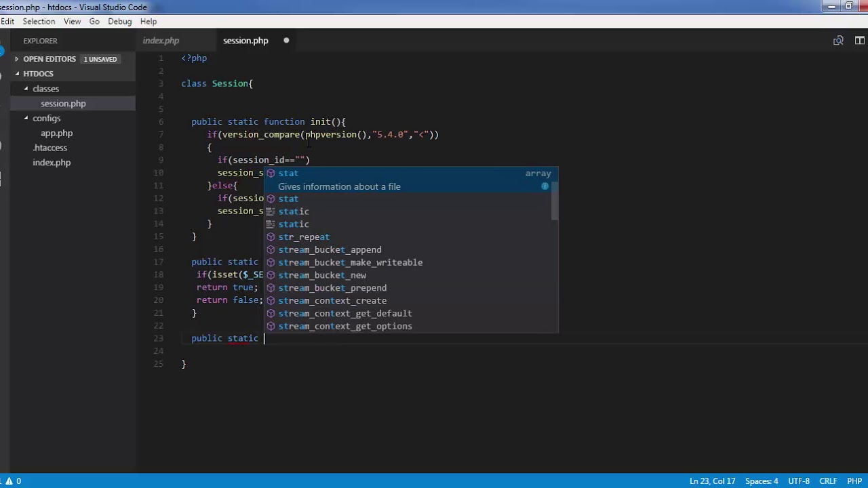The height and width of the screenshot is (488, 868).
Task: Click the stream_bucket_make_writeable suggestion icon
Action: click(271, 262)
